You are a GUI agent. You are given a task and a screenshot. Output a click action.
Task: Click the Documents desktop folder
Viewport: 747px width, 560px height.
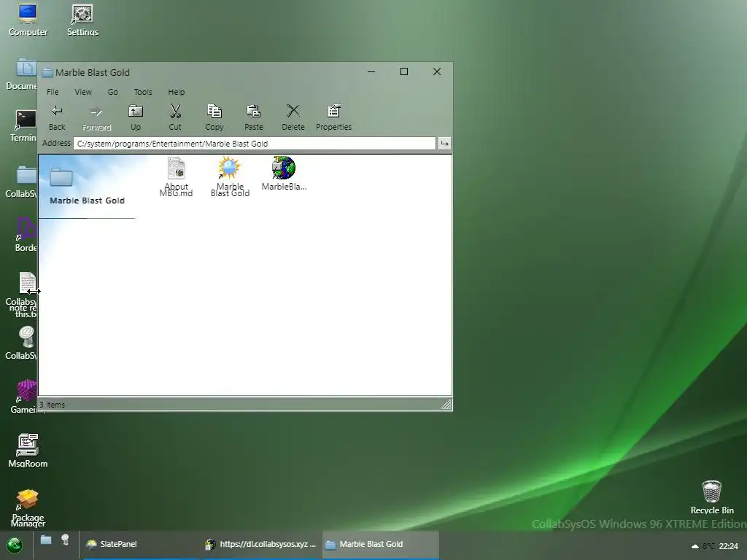23,74
